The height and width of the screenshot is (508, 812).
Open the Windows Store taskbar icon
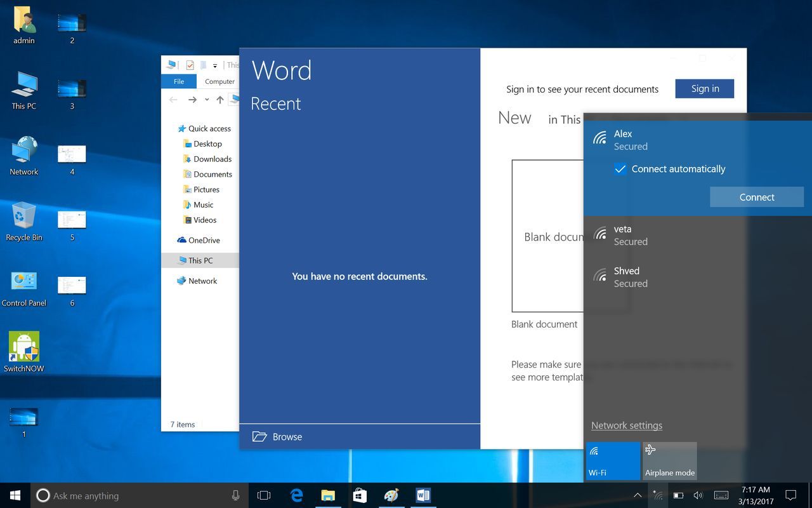(x=359, y=495)
